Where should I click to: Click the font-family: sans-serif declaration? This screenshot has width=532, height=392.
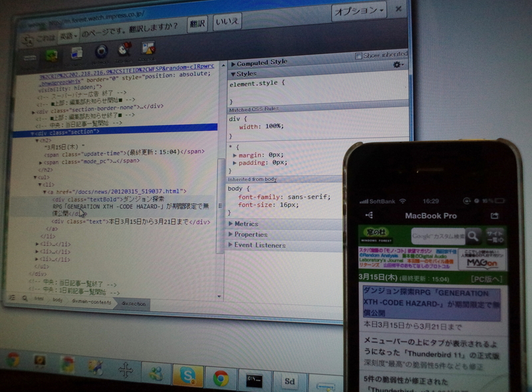coord(285,197)
